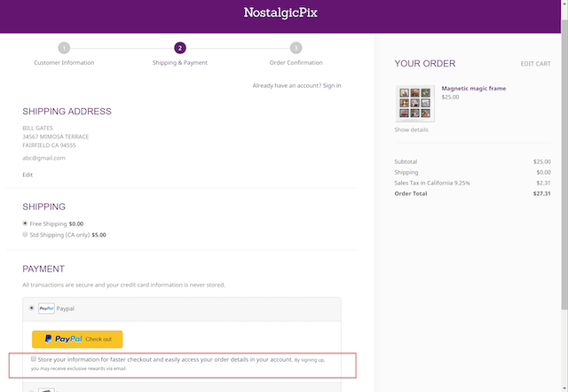
Task: Click EDIT CART in Your Order
Action: click(x=535, y=64)
